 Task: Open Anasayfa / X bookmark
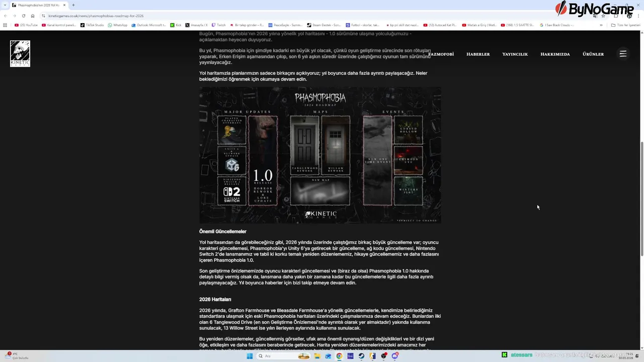pyautogui.click(x=197, y=25)
